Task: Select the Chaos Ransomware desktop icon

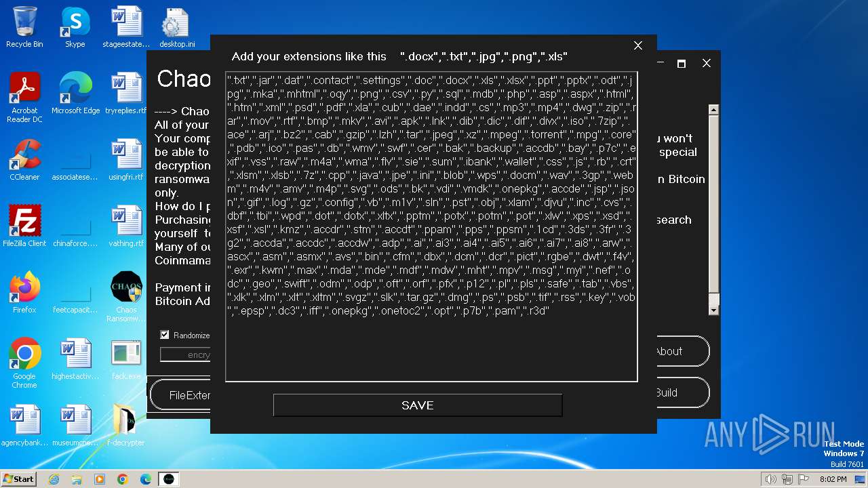Action: pyautogui.click(x=126, y=297)
